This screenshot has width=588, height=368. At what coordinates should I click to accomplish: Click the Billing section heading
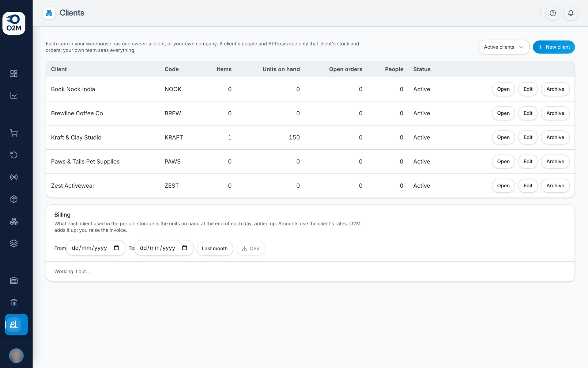[62, 215]
